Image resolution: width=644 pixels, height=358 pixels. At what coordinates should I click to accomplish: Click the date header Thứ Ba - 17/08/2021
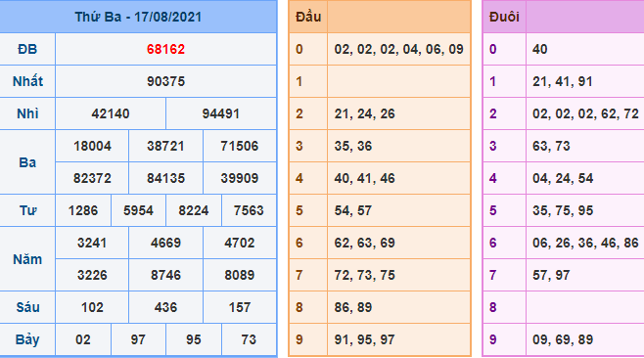[138, 17]
